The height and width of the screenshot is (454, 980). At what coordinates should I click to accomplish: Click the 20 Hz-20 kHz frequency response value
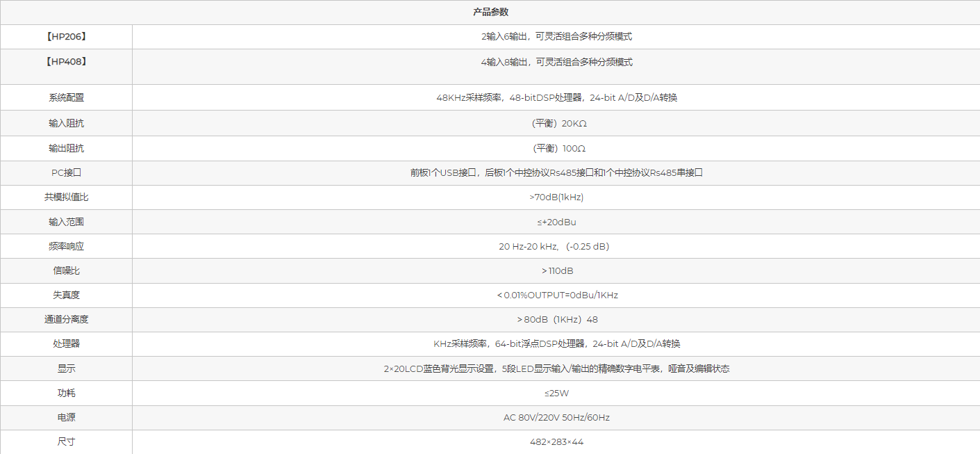(554, 247)
